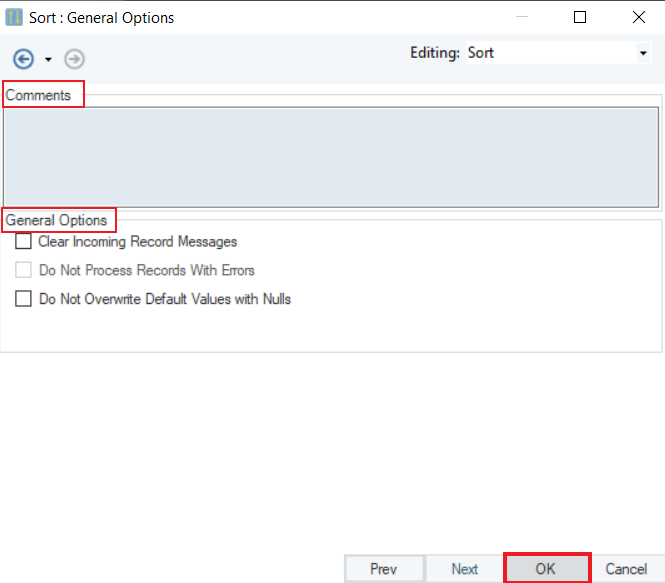665x583 pixels.
Task: Minimize the dialog window
Action: coord(522,17)
